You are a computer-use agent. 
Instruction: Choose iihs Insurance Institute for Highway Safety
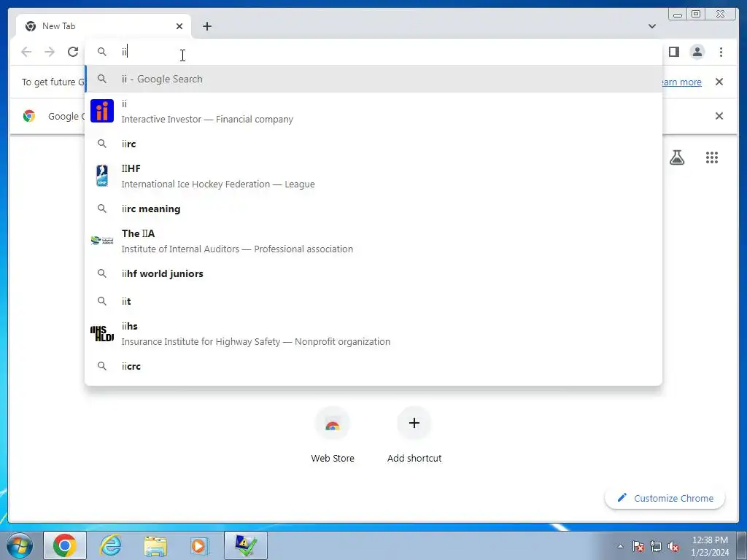(x=374, y=334)
